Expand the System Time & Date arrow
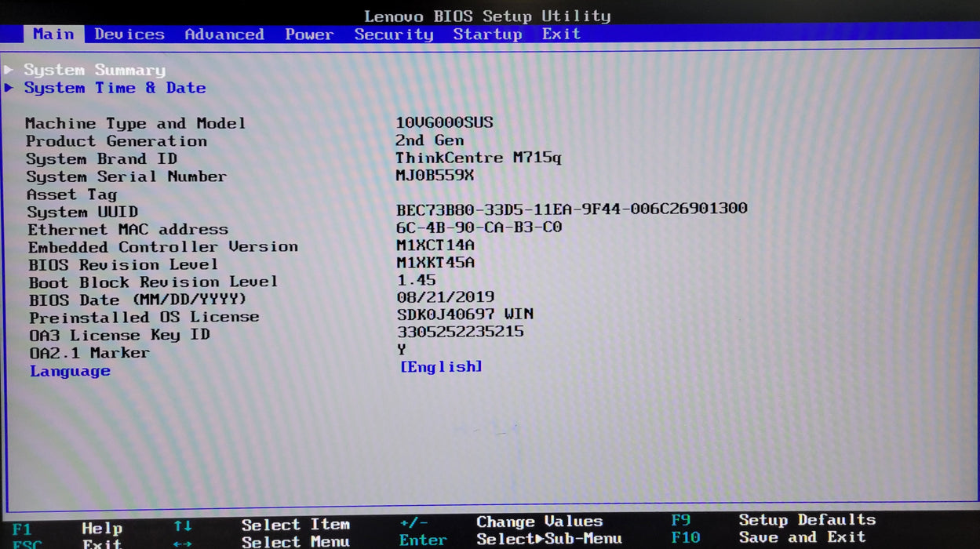980x549 pixels. pos(9,88)
